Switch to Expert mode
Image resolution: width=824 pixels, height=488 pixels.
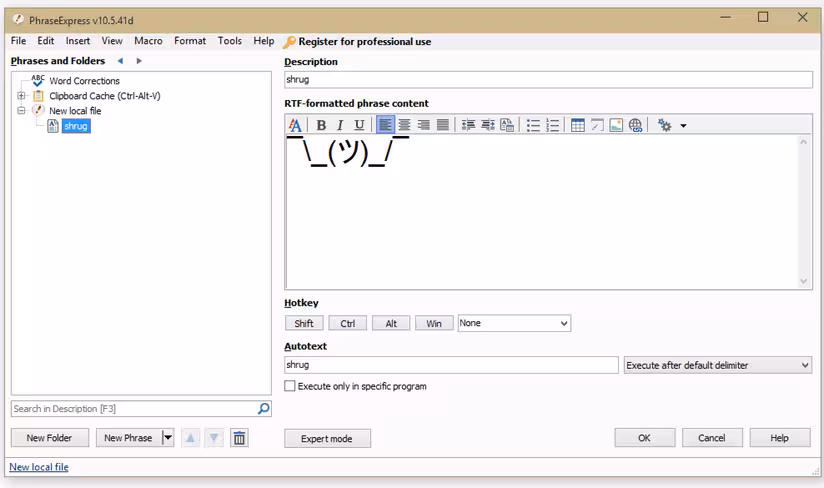tap(327, 439)
